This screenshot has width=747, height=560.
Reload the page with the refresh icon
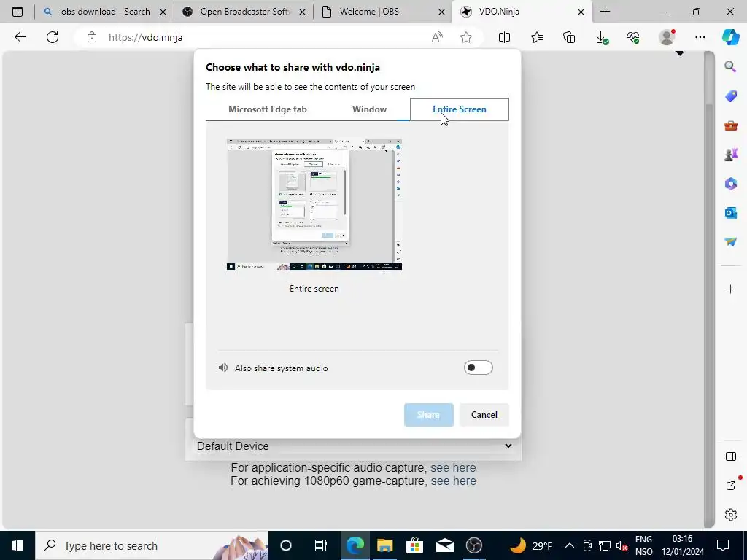(x=53, y=37)
